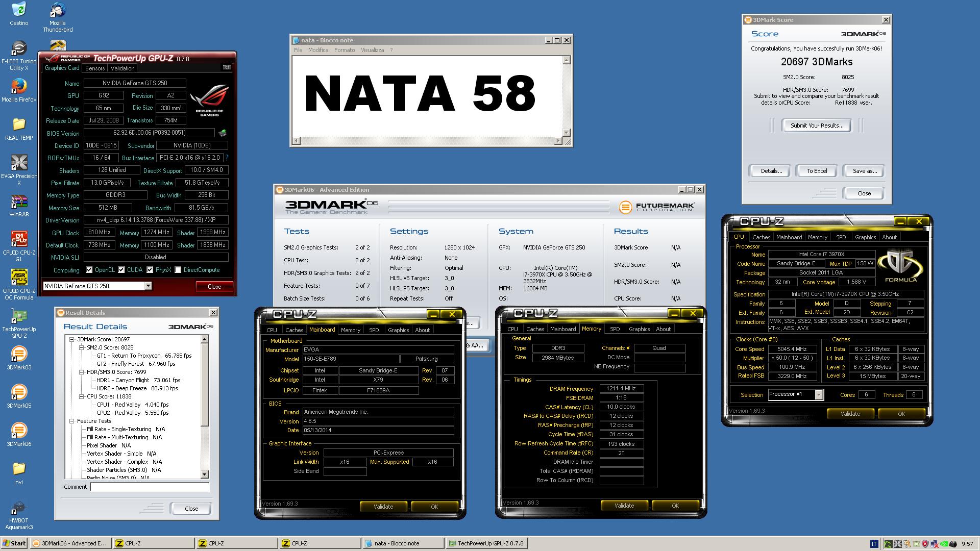Click the red security shield tray icon
This screenshot has width=980, height=551.
(925, 544)
